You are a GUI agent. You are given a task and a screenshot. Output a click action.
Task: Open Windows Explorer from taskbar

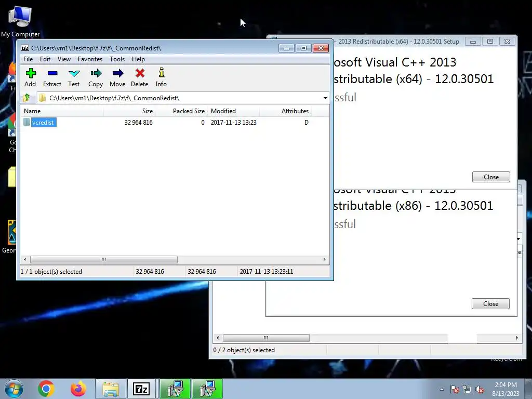point(111,389)
